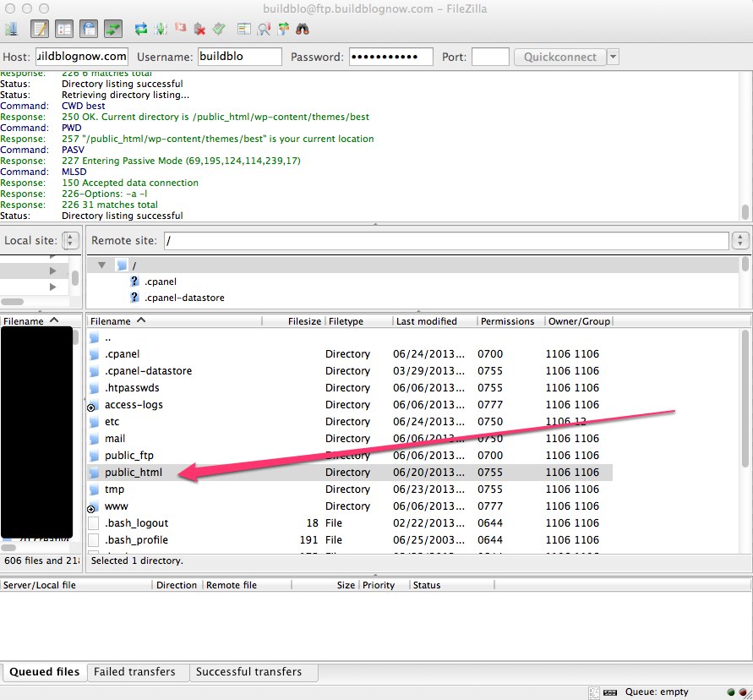Sort remote files by Last modified column

pyautogui.click(x=426, y=321)
